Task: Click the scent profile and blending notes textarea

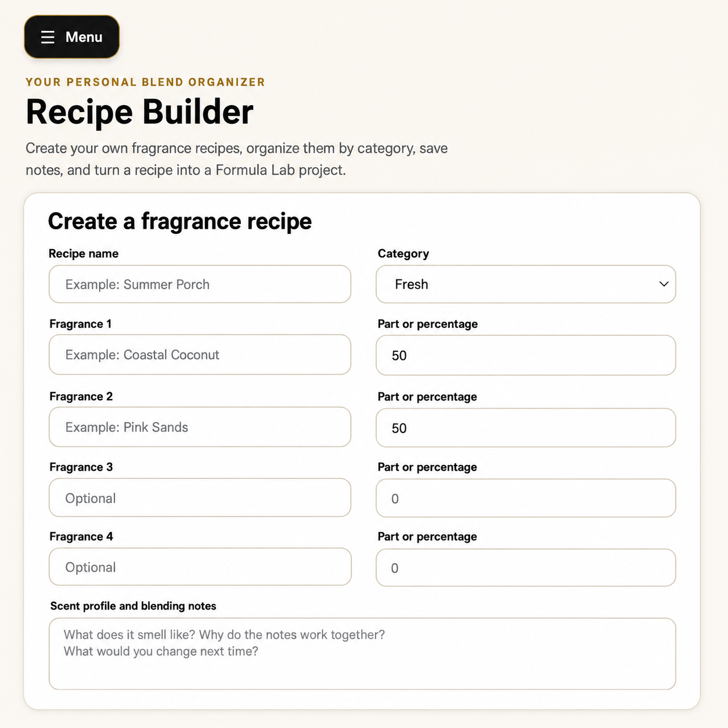Action: tap(363, 654)
